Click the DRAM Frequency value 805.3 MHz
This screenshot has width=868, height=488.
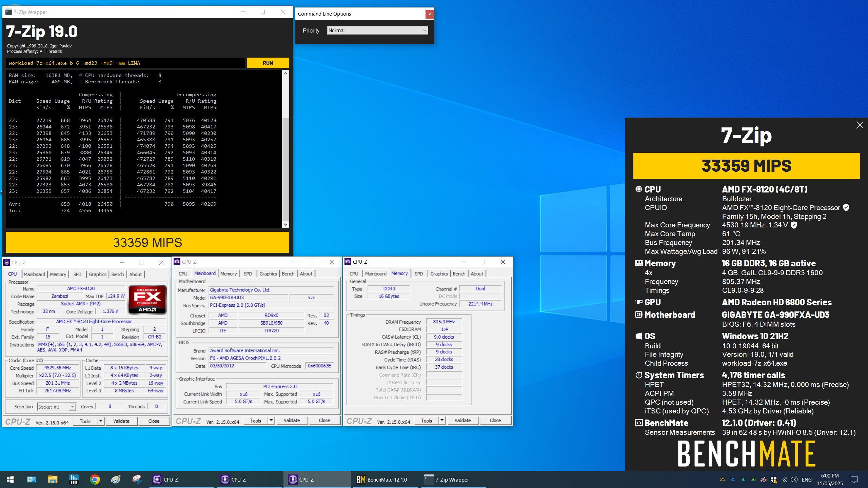tap(444, 322)
